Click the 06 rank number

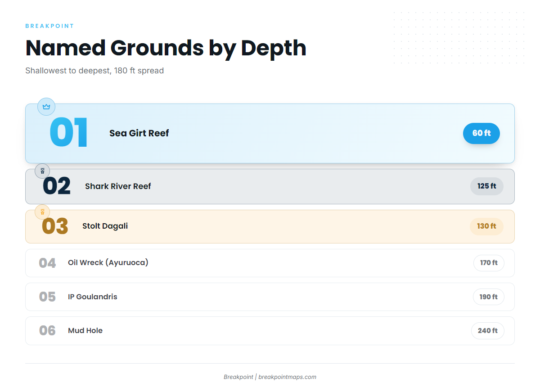coord(47,331)
